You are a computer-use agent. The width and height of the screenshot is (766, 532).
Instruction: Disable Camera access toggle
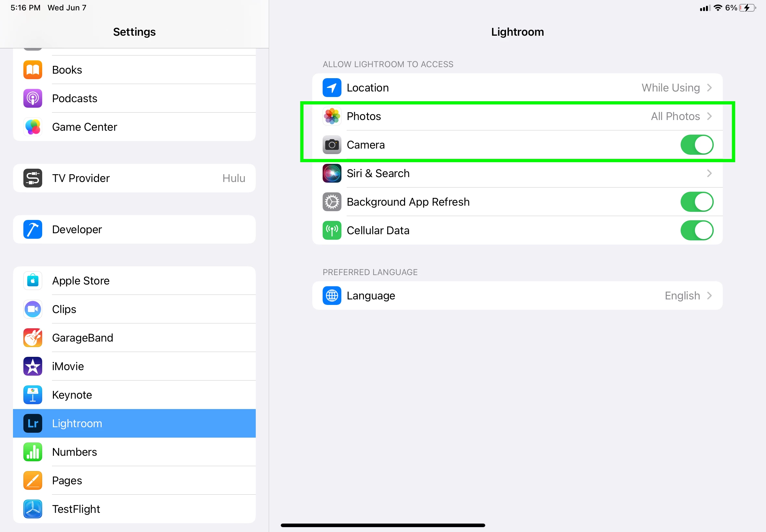pyautogui.click(x=697, y=145)
